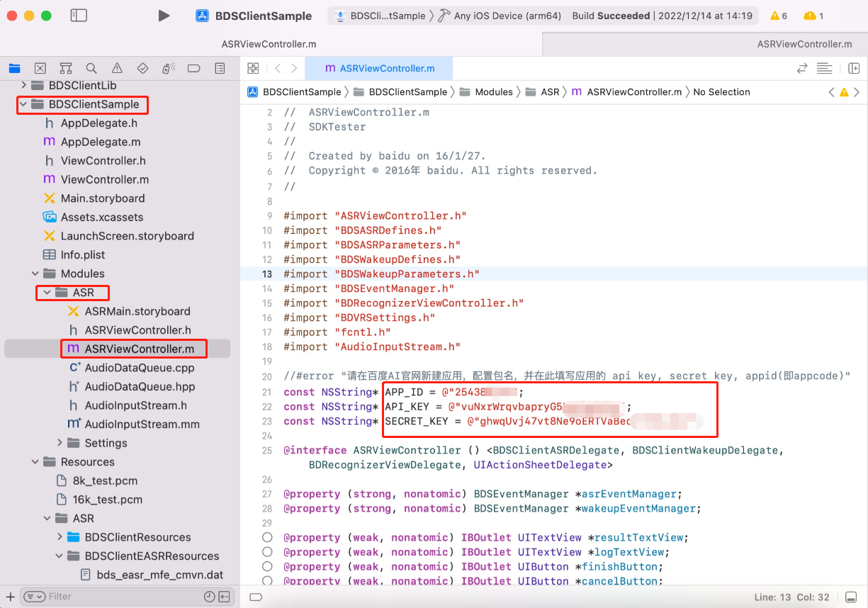
Task: Open related items grid menu
Action: click(x=253, y=68)
